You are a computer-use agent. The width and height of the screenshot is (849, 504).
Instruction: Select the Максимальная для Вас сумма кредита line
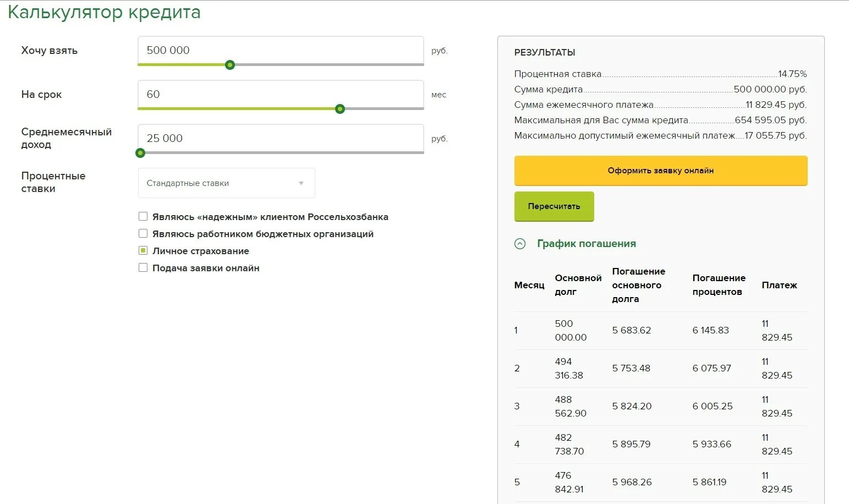[x=660, y=120]
